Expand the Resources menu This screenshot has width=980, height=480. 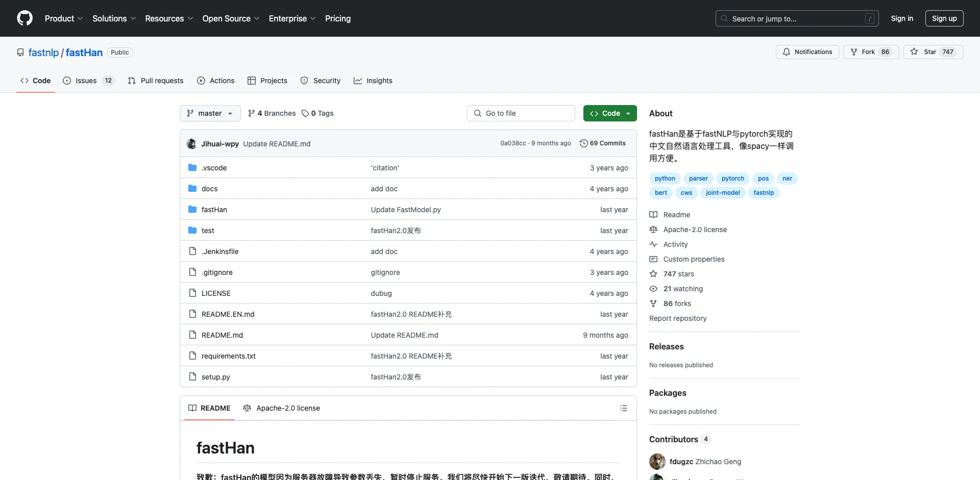(x=169, y=18)
